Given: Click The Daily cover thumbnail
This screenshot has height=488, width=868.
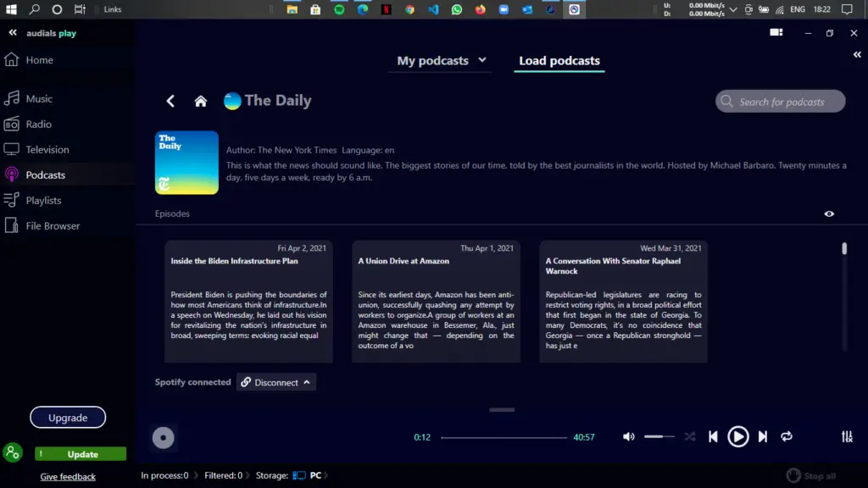Looking at the screenshot, I should 186,163.
